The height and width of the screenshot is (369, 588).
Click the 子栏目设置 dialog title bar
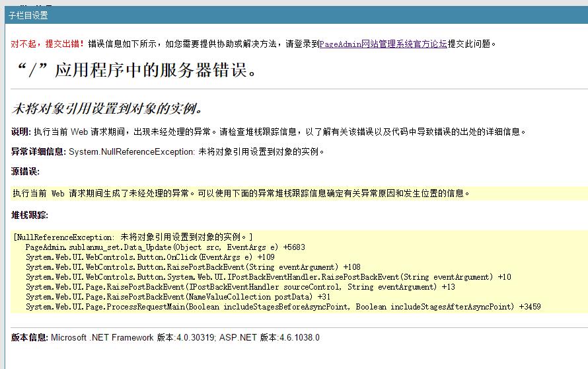[28, 15]
